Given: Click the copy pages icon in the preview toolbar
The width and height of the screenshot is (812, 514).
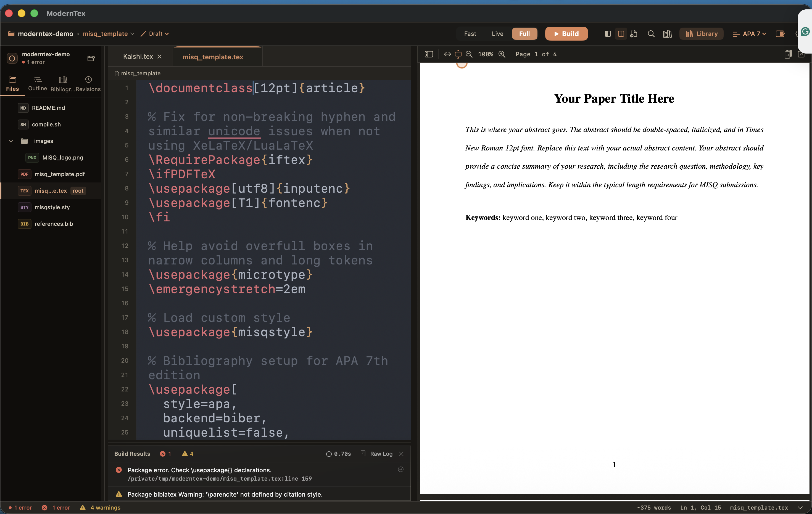Looking at the screenshot, I should click(788, 54).
